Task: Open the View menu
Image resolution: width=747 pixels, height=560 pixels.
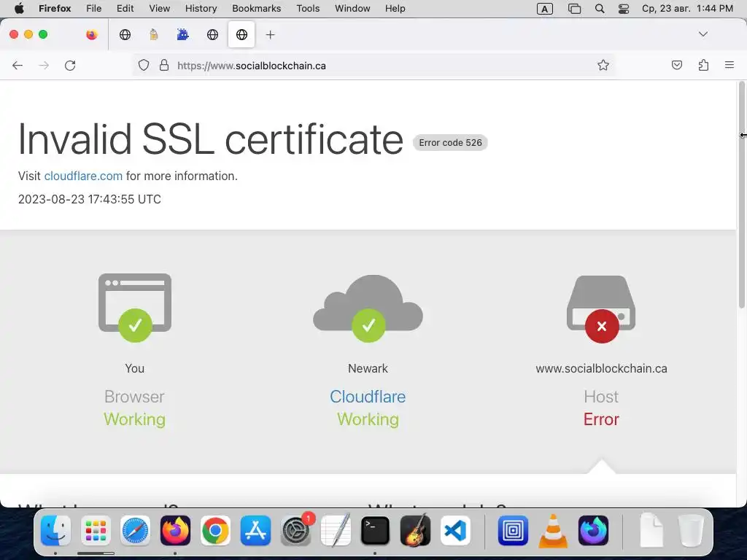Action: [x=160, y=9]
